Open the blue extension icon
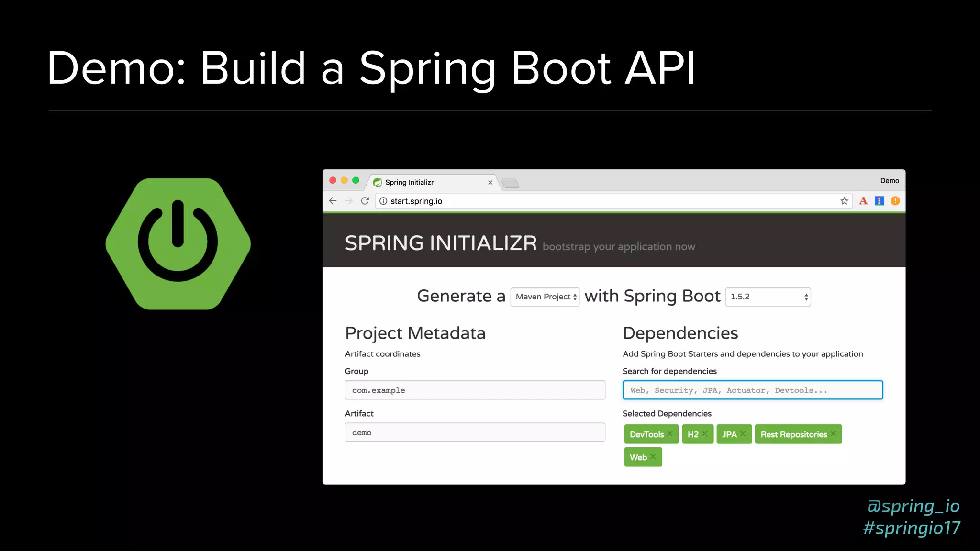 click(879, 201)
